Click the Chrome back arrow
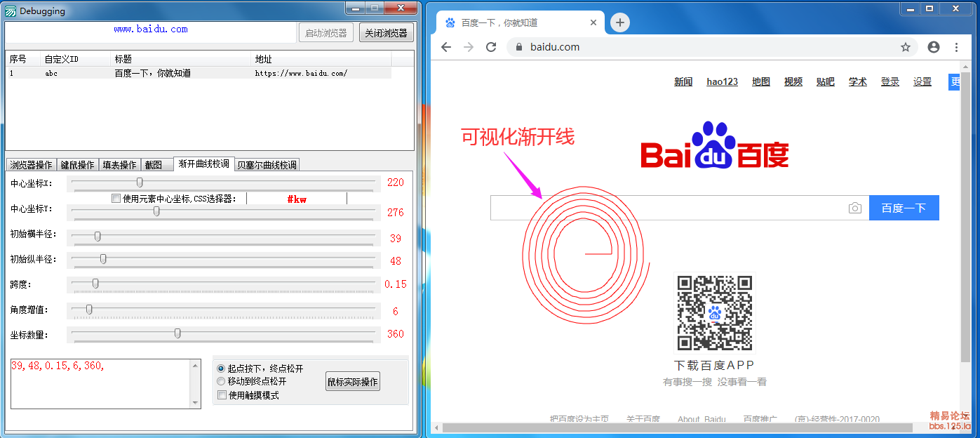The width and height of the screenshot is (980, 438). click(446, 47)
